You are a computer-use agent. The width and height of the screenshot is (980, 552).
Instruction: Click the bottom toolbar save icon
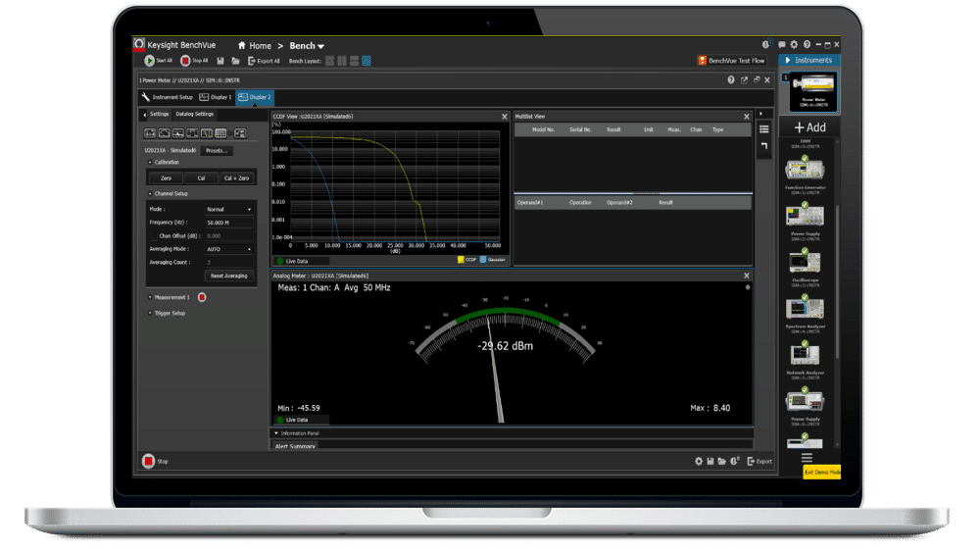pyautogui.click(x=710, y=462)
